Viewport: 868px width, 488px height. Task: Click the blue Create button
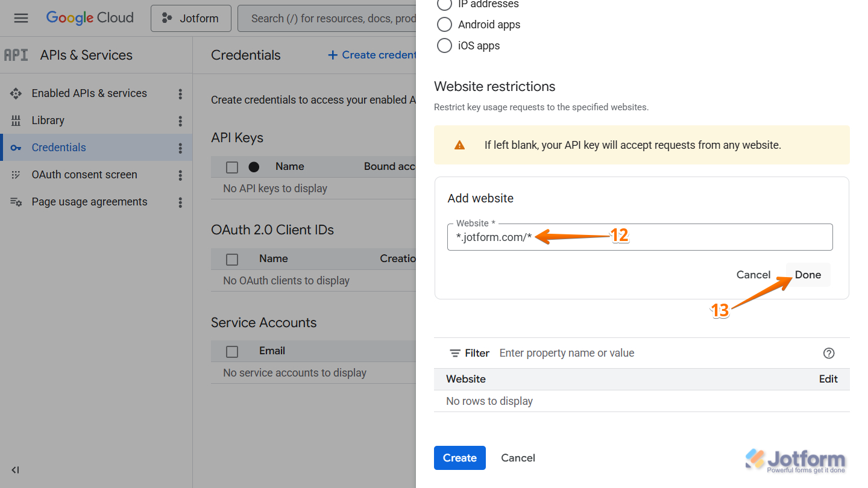coord(459,458)
